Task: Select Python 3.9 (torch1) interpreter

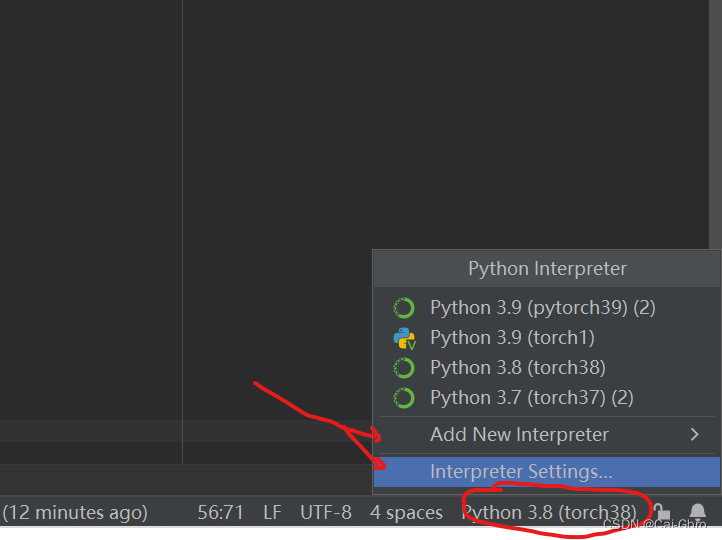Action: (x=547, y=338)
